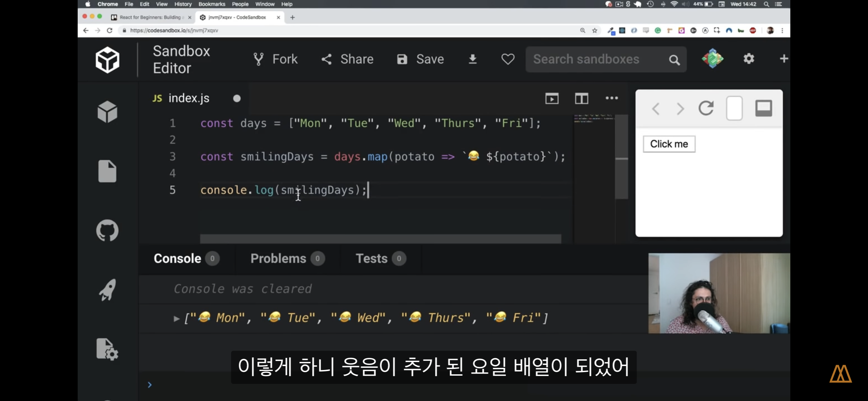Open the macOS Apple menu
Viewport: 868px width, 401px height.
(x=88, y=4)
